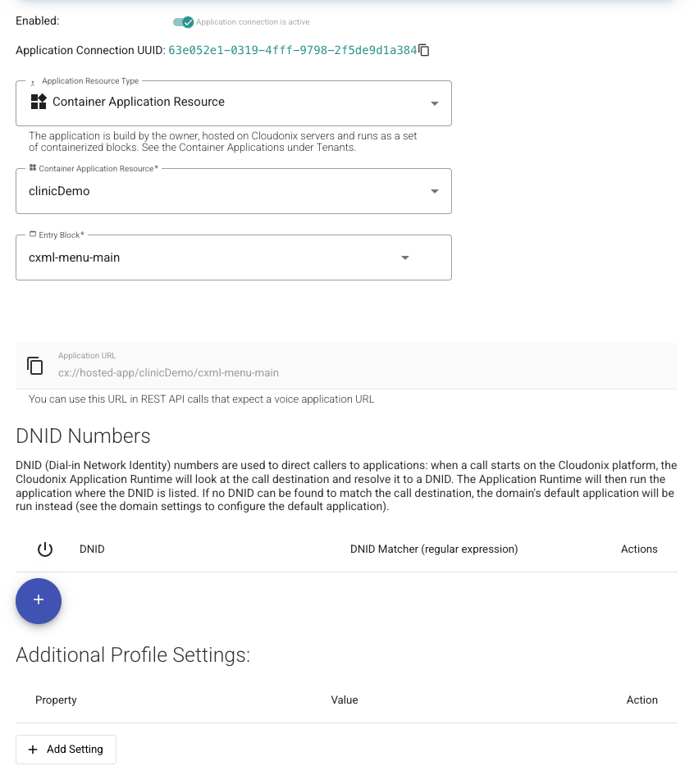
Task: Toggle the Enabled application connection switch
Action: click(183, 22)
